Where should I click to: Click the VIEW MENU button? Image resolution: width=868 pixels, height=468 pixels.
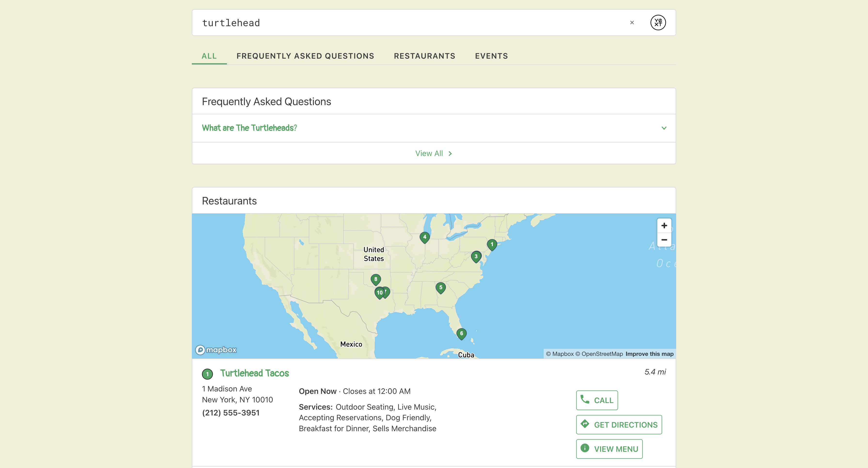tap(609, 449)
